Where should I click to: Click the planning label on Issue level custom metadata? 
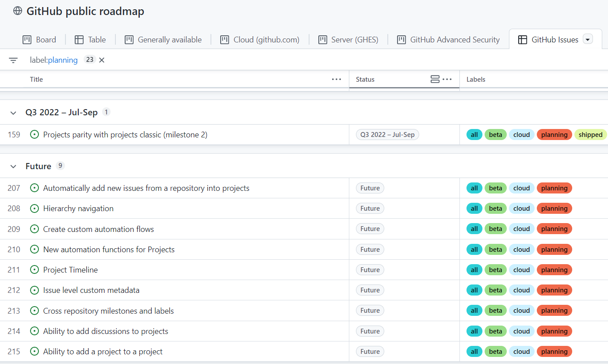(x=554, y=290)
